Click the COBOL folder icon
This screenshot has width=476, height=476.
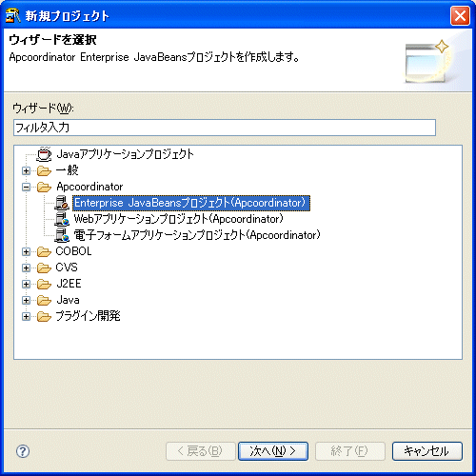44,251
